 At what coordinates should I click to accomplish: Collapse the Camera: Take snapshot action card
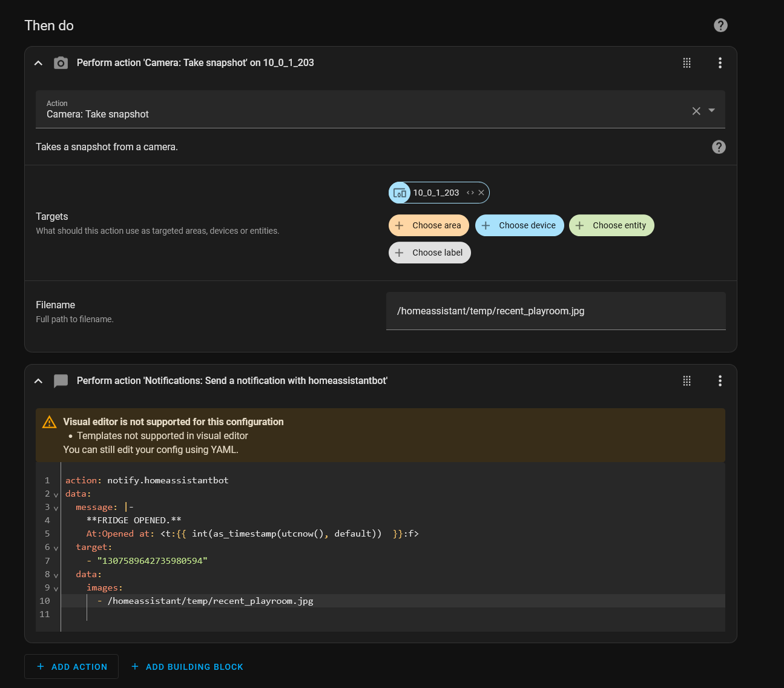[38, 62]
